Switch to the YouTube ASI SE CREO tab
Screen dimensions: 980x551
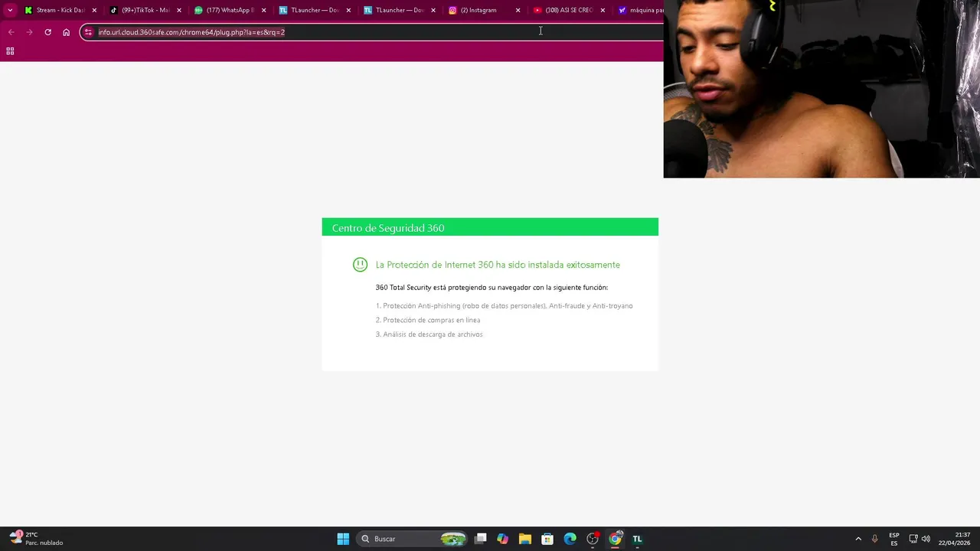[569, 10]
